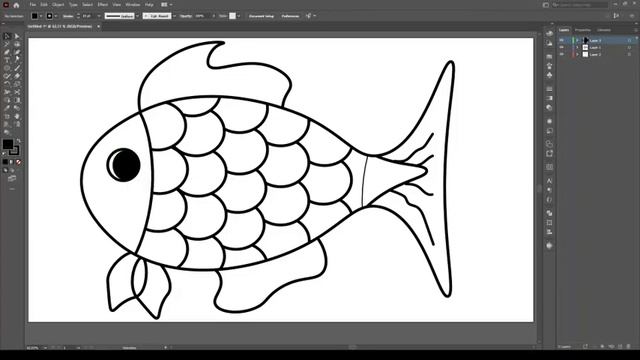Viewport: 640px width, 360px height.
Task: Select the Hand tool
Action: click(17, 116)
